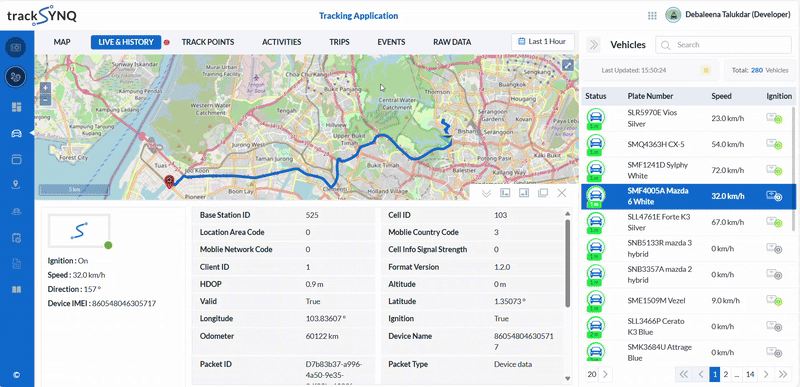Zoom out on the map

tap(45, 99)
